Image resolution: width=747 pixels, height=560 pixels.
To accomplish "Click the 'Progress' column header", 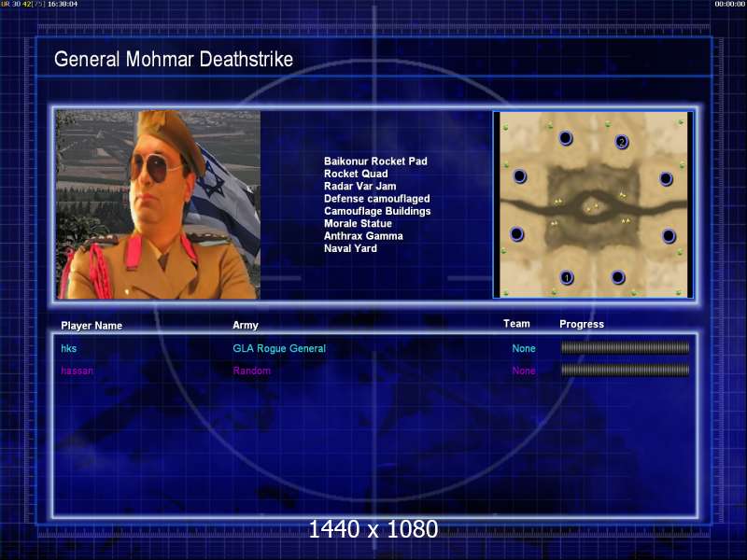I will tap(582, 324).
